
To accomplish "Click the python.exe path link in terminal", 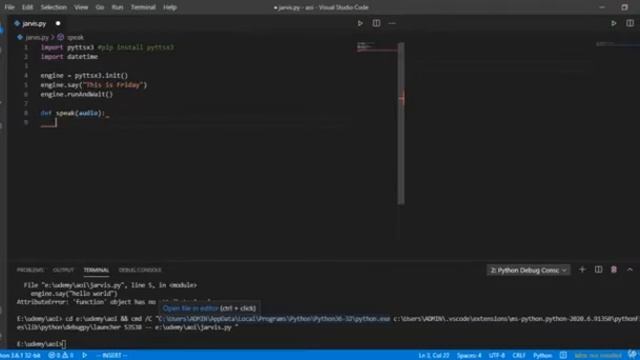I will coord(274,319).
